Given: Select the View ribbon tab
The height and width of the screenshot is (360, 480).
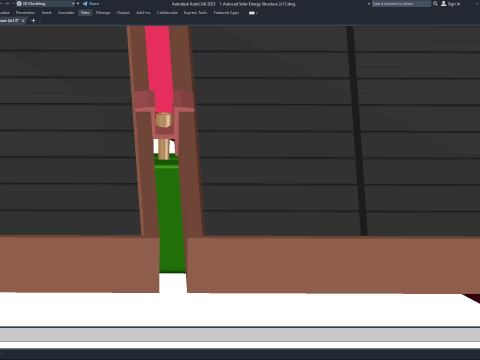Looking at the screenshot, I should (x=85, y=13).
